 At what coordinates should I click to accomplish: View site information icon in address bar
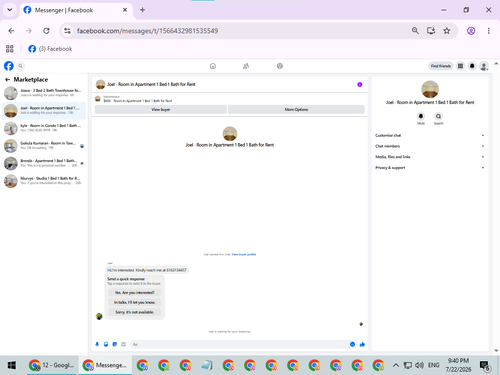tap(67, 31)
